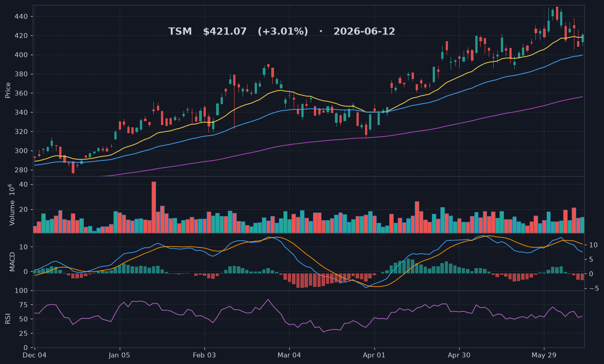The image size is (604, 364).
Task: Click the RSI 75 axis tick
Action: pos(24,305)
